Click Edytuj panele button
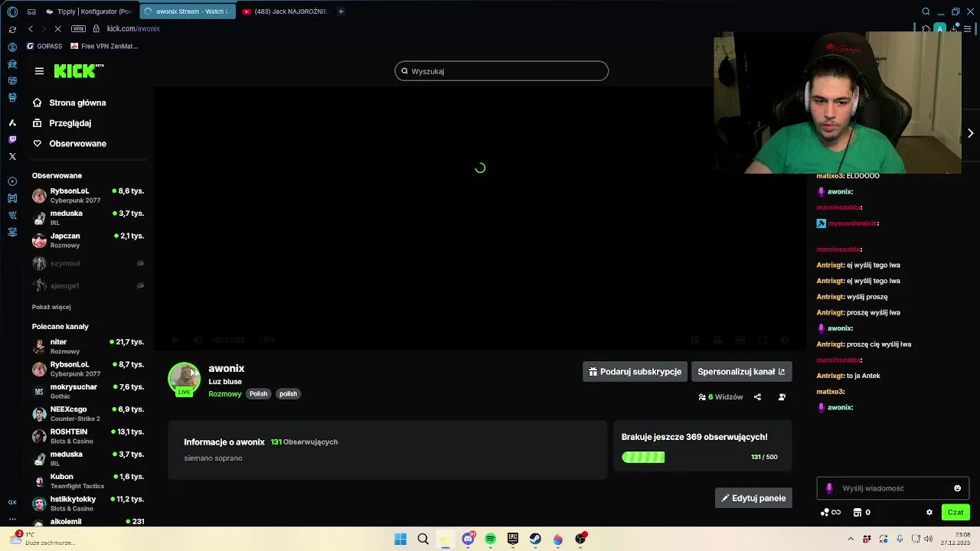Image resolution: width=980 pixels, height=551 pixels. [753, 498]
